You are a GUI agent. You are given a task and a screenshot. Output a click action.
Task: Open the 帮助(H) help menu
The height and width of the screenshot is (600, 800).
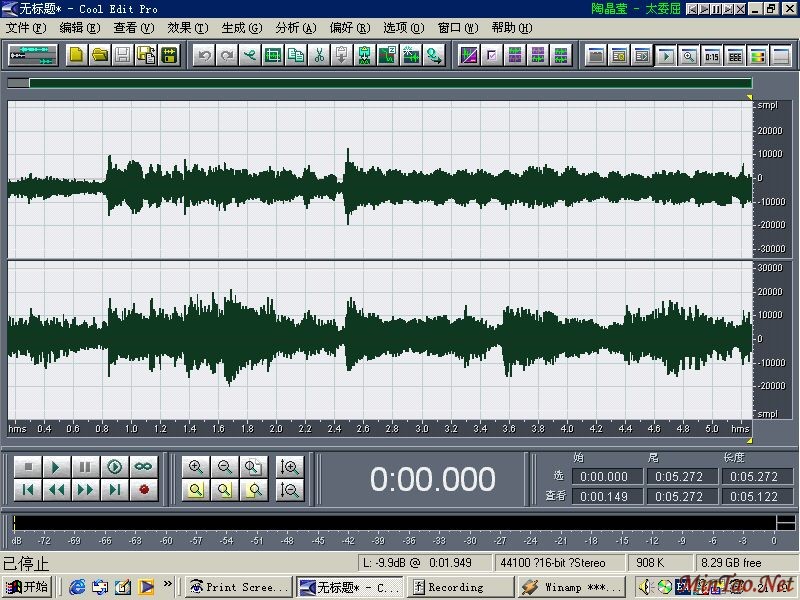511,28
